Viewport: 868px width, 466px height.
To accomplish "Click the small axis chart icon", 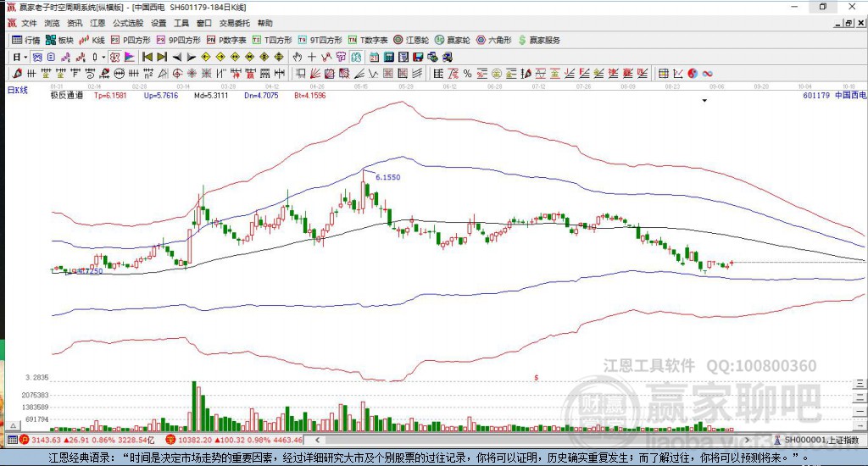I will [678, 73].
